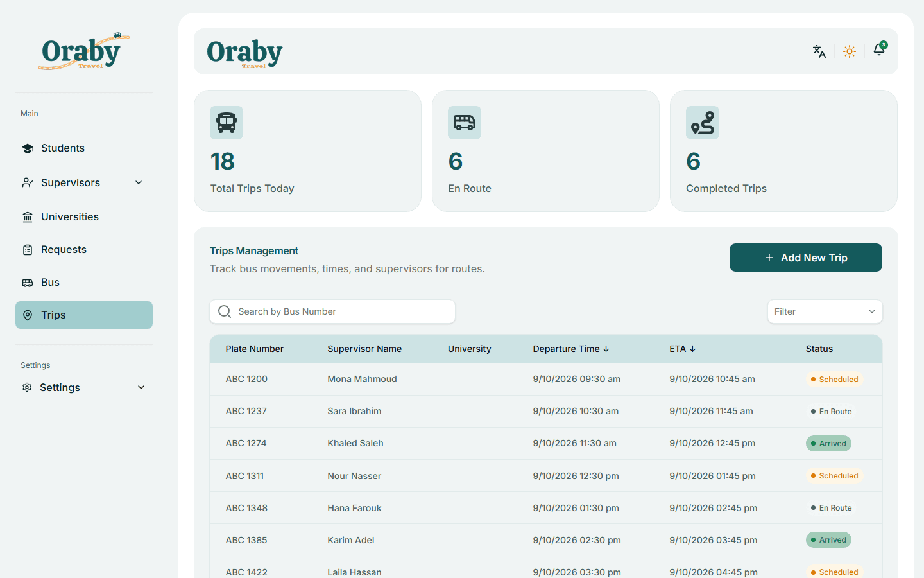Image resolution: width=924 pixels, height=578 pixels.
Task: Click the search magnifier icon
Action: [x=225, y=311]
